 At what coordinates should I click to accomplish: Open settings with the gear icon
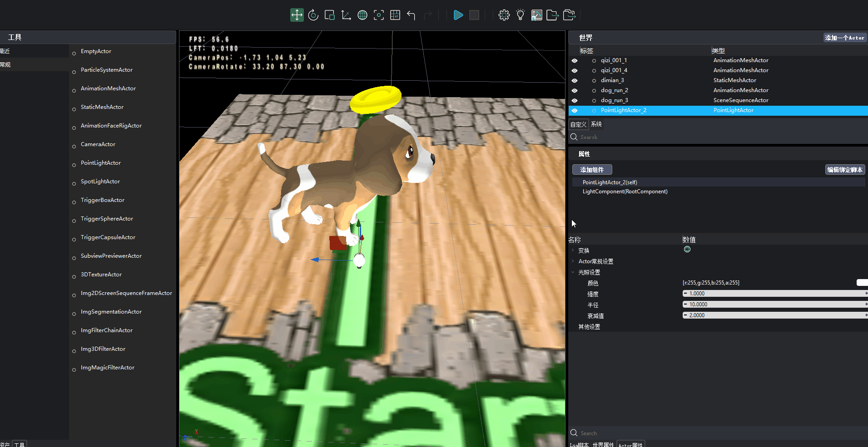pyautogui.click(x=504, y=15)
